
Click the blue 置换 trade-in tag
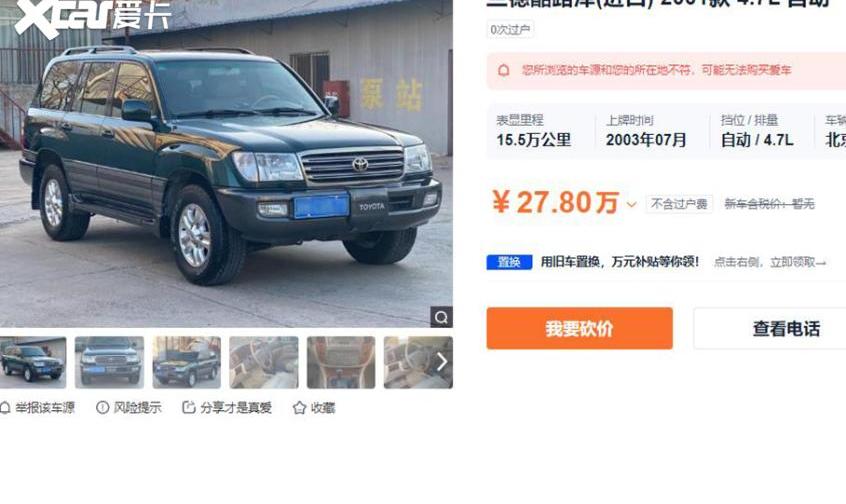509,262
